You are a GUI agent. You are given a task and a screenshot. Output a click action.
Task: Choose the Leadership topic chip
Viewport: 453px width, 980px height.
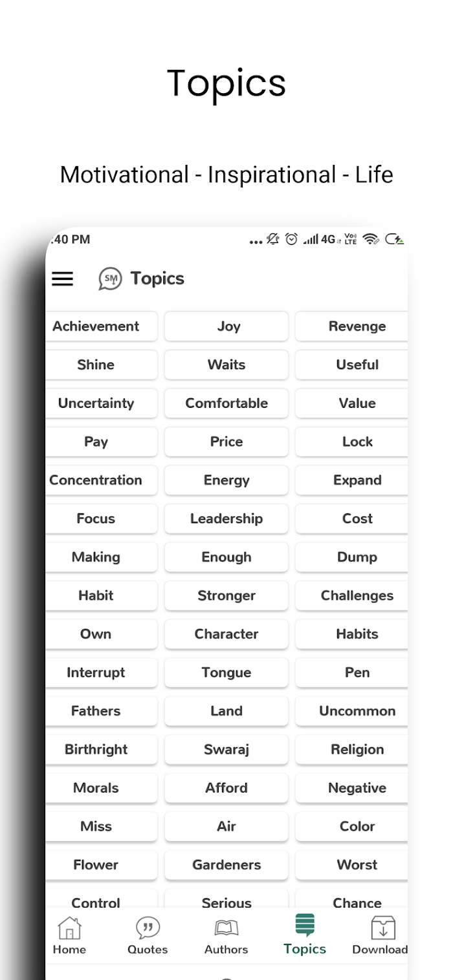coord(226,518)
